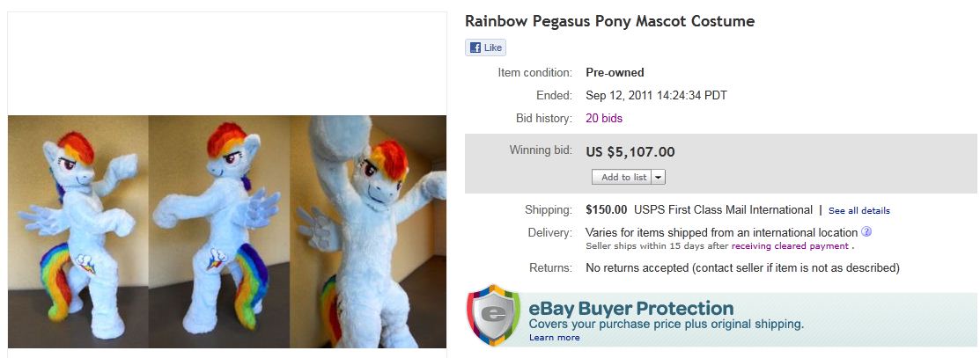Click the left pony costume photo
This screenshot has height=358, width=980.
[x=78, y=231]
